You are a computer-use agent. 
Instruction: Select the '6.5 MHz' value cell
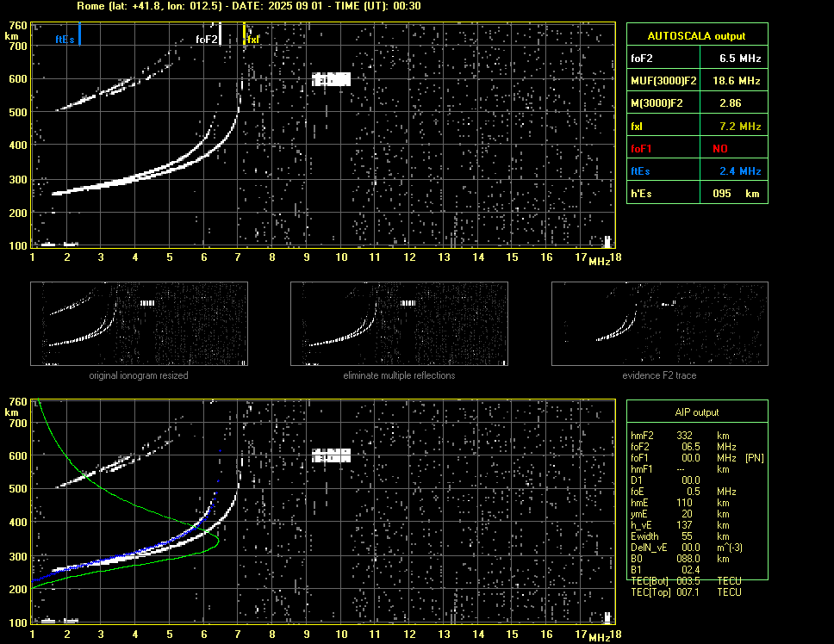pyautogui.click(x=735, y=58)
